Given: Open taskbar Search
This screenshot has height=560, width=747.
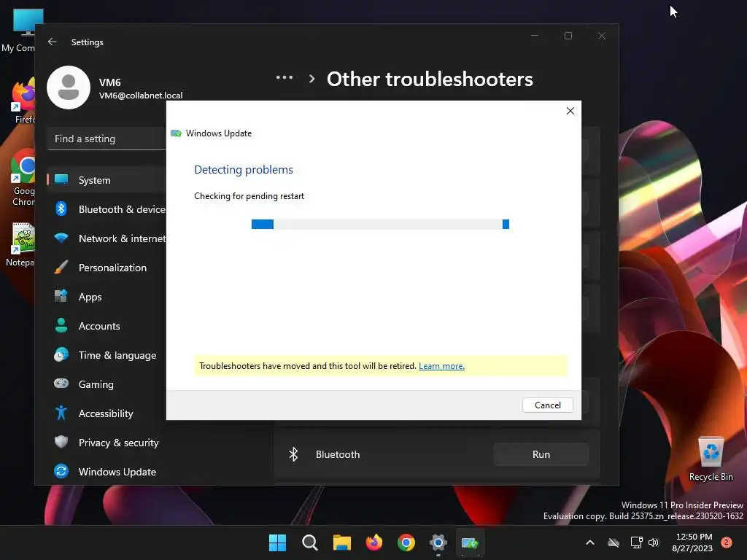Looking at the screenshot, I should click(309, 542).
